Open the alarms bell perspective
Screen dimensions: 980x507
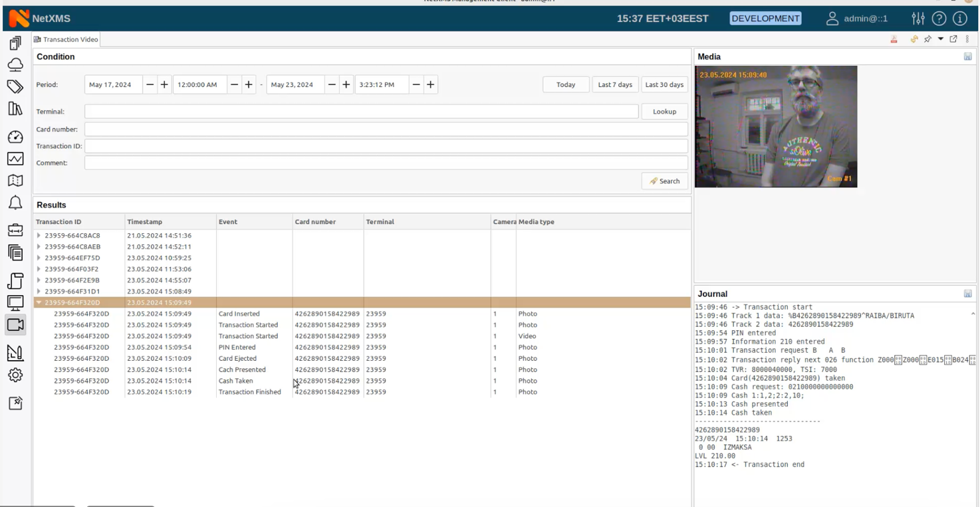click(x=15, y=203)
